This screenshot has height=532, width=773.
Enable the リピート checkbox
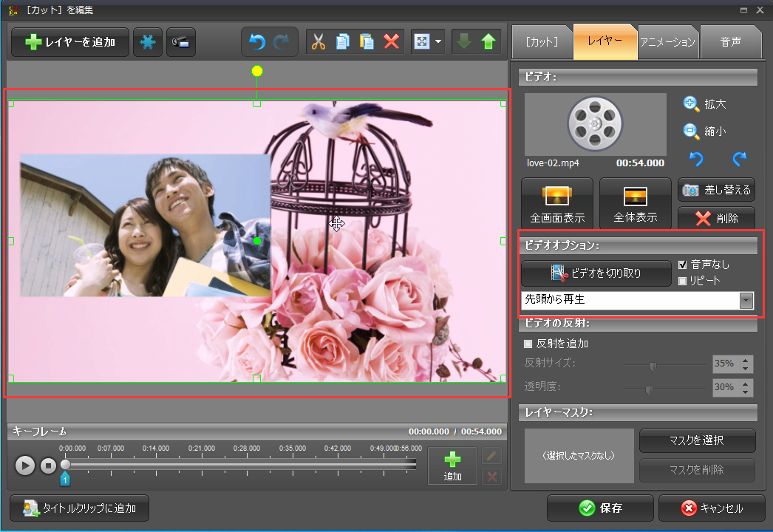point(683,281)
